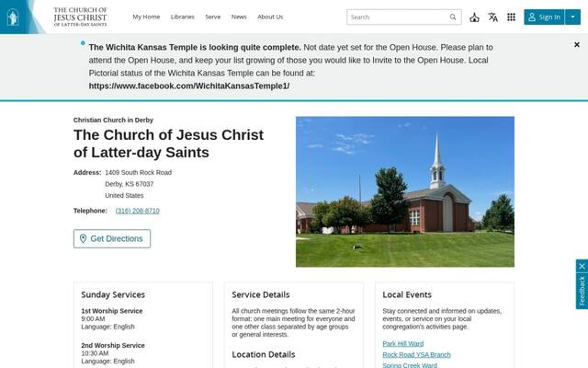Click the Christian Church in Derby text
This screenshot has height=368, width=588.
pyautogui.click(x=113, y=121)
